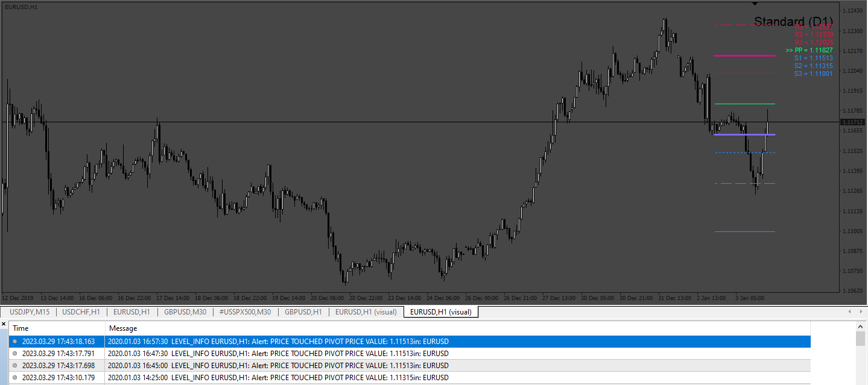Click the currently active EURUSD,H1 (visual) tab
This screenshot has width=868, height=385.
[x=440, y=312]
